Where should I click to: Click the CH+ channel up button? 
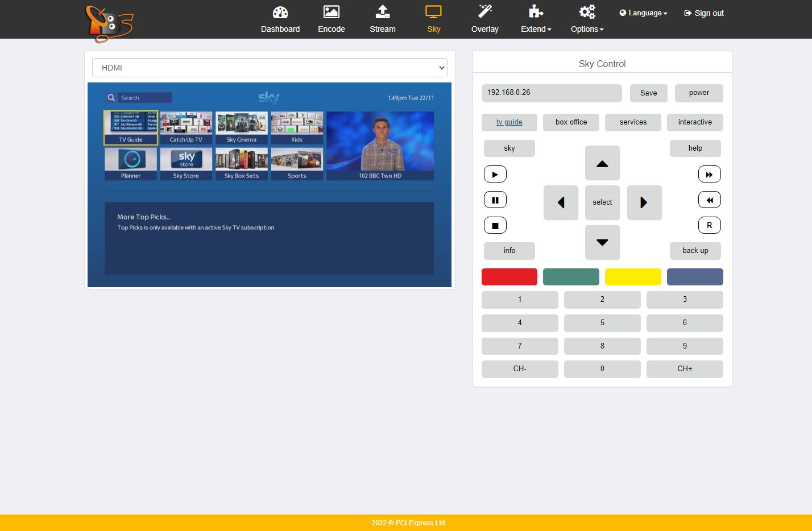point(685,369)
